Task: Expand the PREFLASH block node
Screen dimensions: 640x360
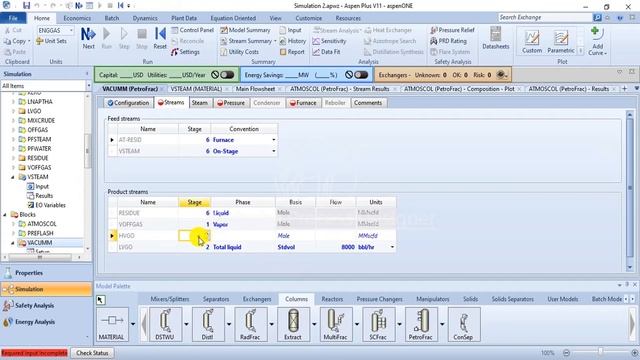Action: coord(13,233)
